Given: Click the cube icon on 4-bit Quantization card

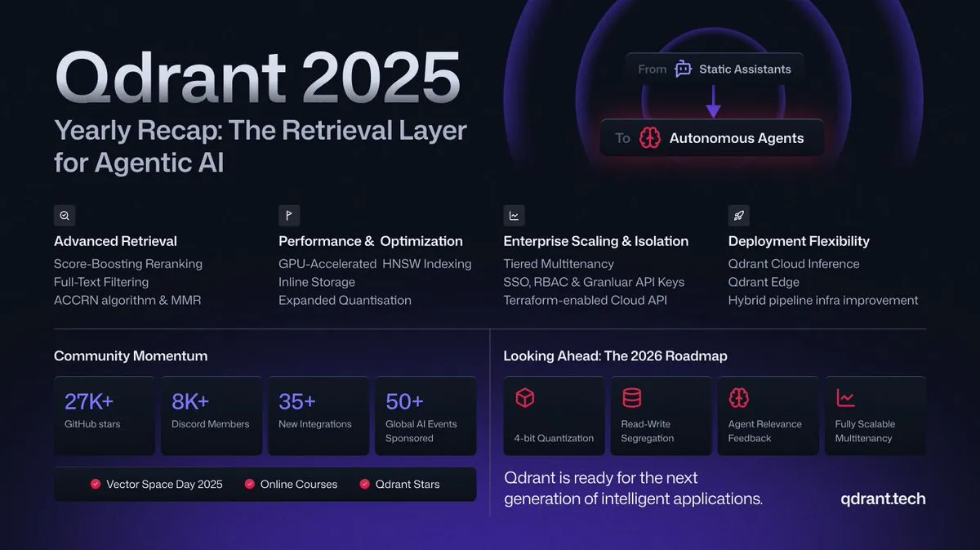Looking at the screenshot, I should coord(524,398).
